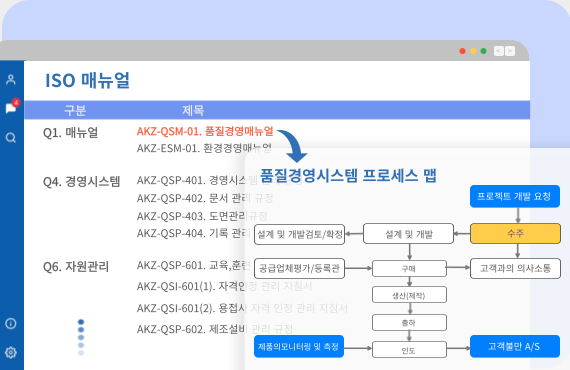The image size is (570, 370).
Task: Click the forward navigation arrow button
Action: (x=510, y=51)
